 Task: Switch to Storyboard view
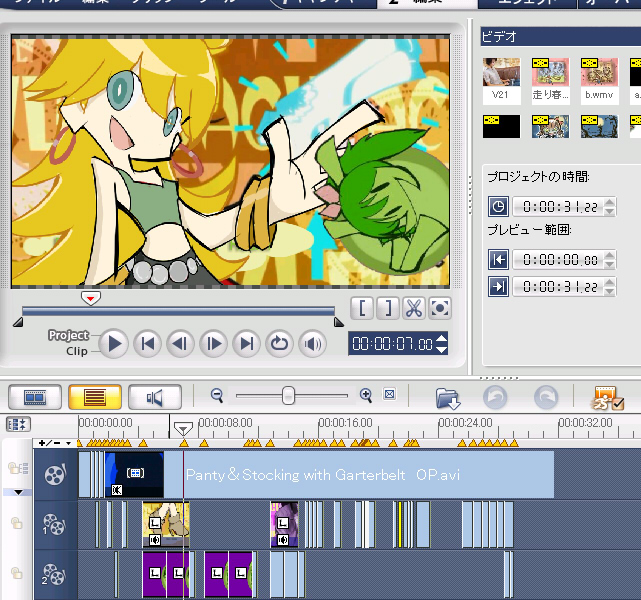click(x=35, y=397)
